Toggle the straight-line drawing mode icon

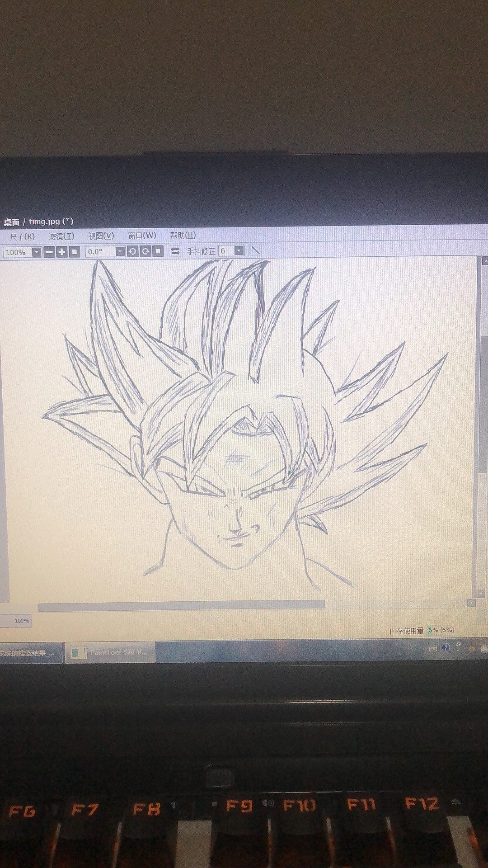pos(256,250)
